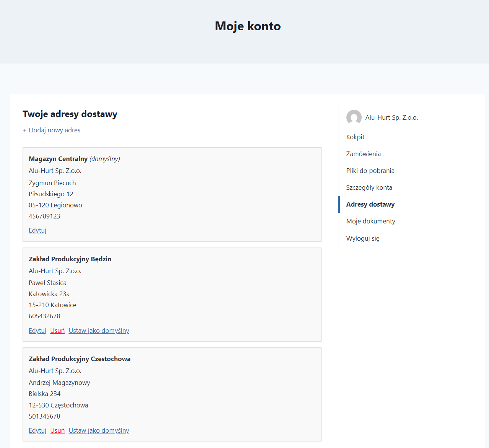Open Szczegóły konta settings
Viewport: 489px width, 448px height.
tap(369, 187)
